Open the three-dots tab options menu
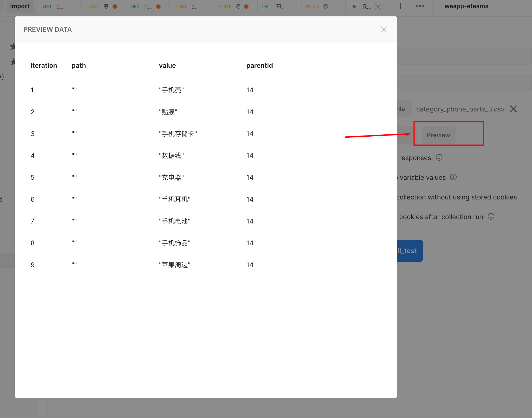Viewport: 532px width, 418px height. click(x=420, y=6)
